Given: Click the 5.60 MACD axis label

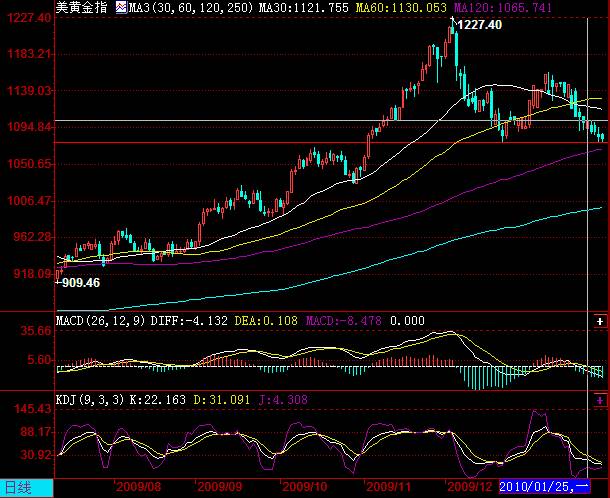Looking at the screenshot, I should pyautogui.click(x=39, y=359).
